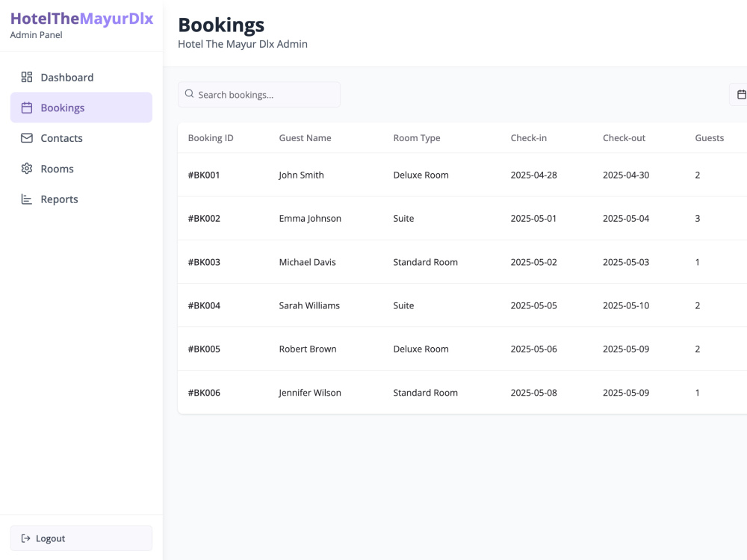Go to the Contacts page
747x560 pixels.
tap(81, 138)
